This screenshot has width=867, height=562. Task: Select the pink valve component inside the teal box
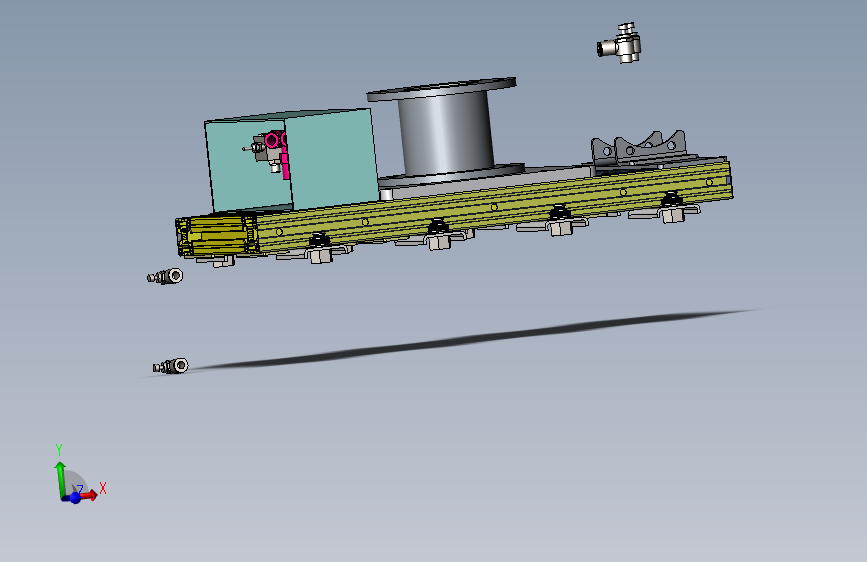(279, 150)
